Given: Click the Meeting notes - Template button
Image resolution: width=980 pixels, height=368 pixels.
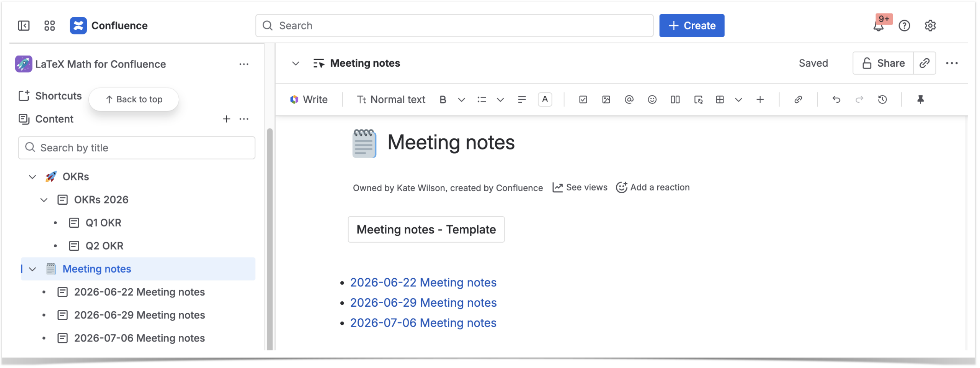Looking at the screenshot, I should tap(426, 230).
